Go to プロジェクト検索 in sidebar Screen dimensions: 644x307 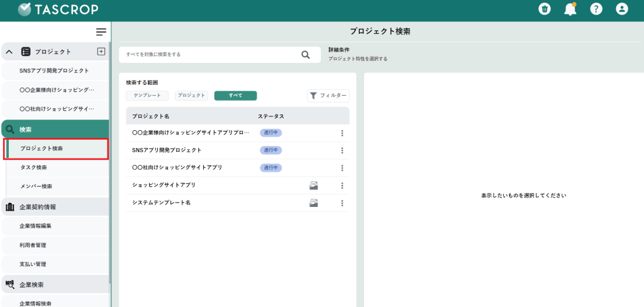56,148
